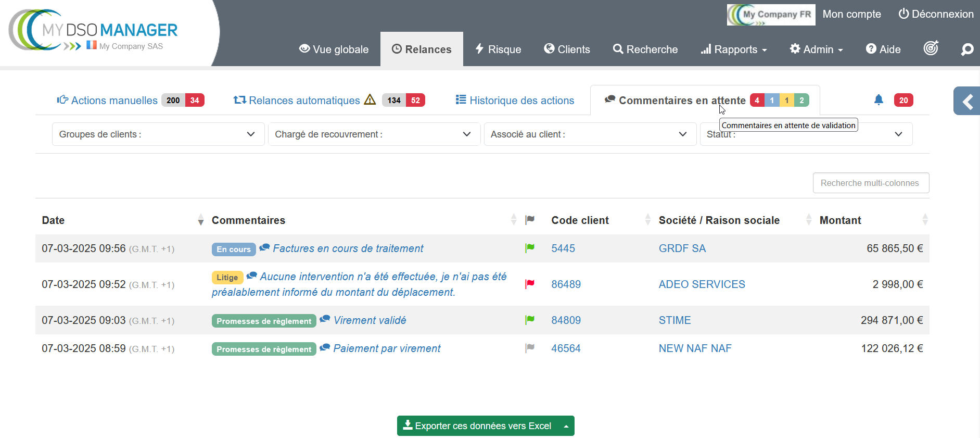Click the flag column header icon
The image size is (980, 438).
tap(530, 220)
